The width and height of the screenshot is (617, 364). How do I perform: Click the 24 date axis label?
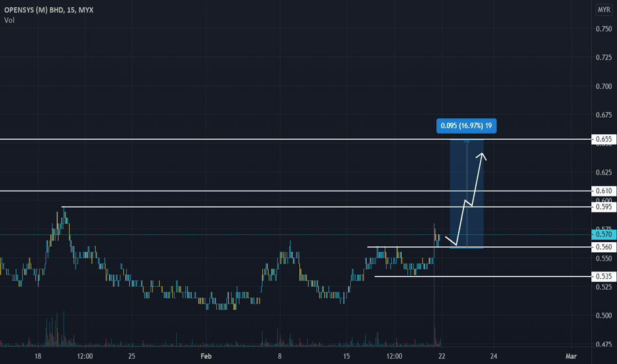click(493, 356)
